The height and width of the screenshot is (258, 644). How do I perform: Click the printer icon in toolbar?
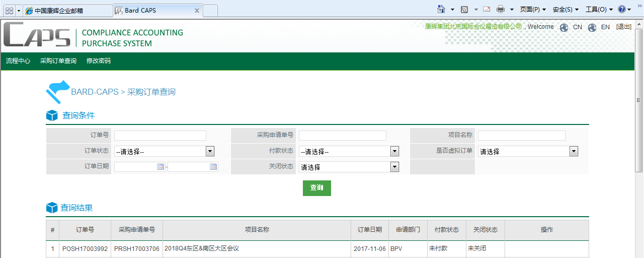[500, 9]
